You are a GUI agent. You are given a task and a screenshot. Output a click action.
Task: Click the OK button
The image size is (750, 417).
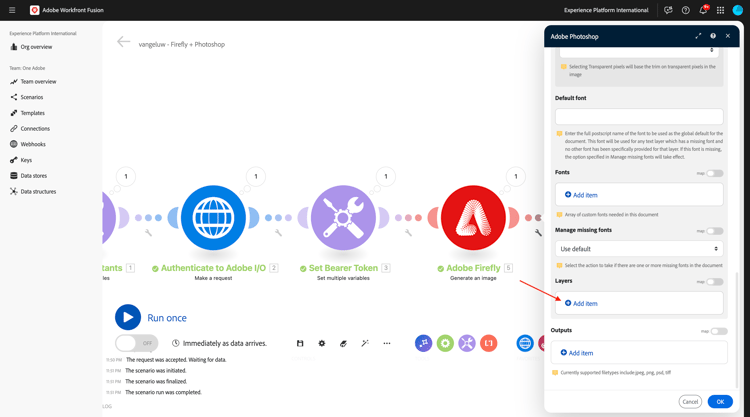click(720, 402)
